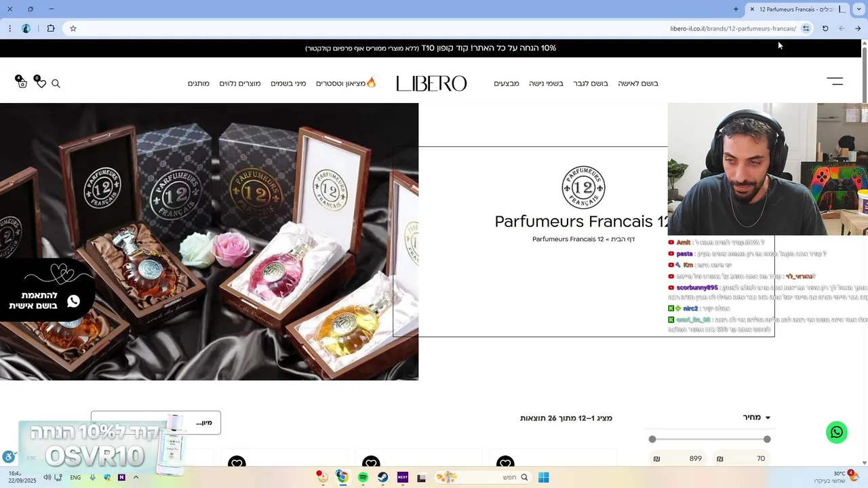Open the tab search dropdown arrow
868x488 pixels.
[x=859, y=9]
